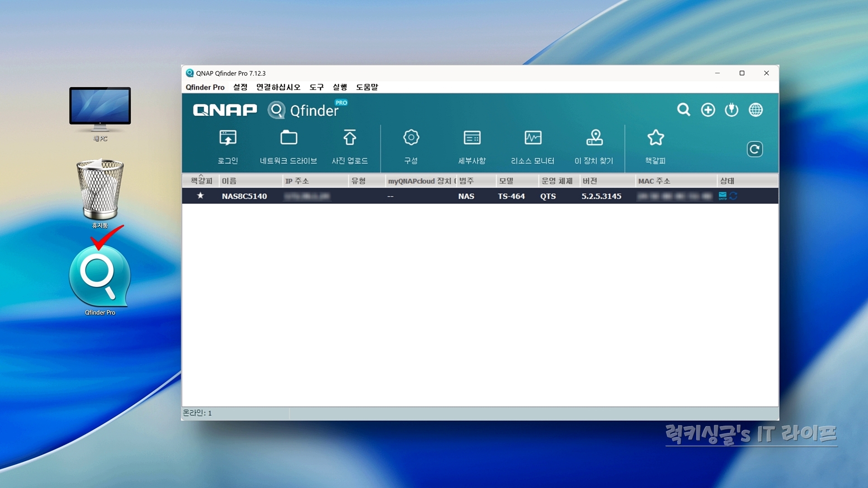This screenshot has width=868, height=488.
Task: Click the Qfinder window title bar icon
Action: pyautogui.click(x=190, y=73)
